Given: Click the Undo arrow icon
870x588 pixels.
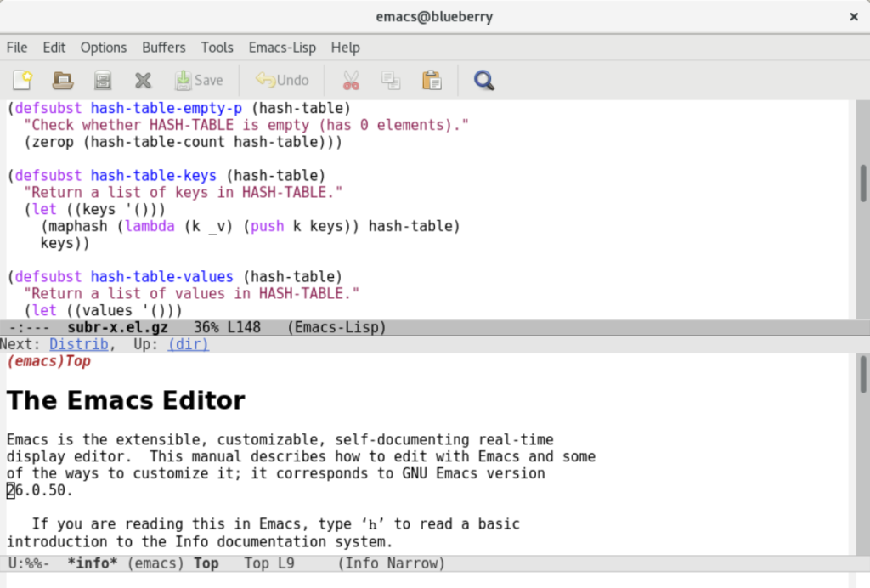Looking at the screenshot, I should (x=281, y=80).
